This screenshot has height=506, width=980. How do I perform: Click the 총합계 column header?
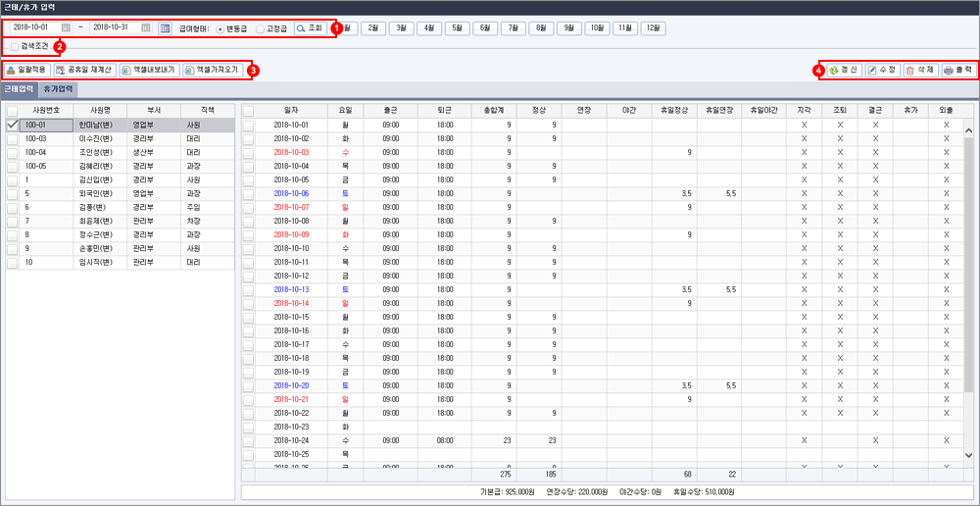pos(494,110)
